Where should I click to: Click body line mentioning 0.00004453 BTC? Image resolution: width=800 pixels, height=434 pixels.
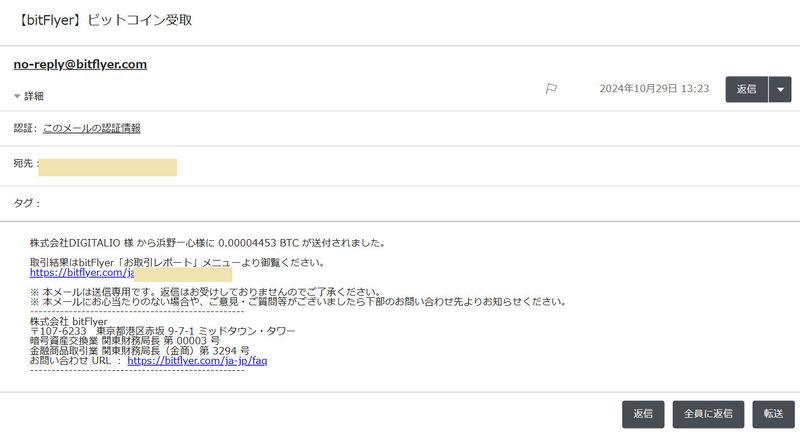(207, 242)
